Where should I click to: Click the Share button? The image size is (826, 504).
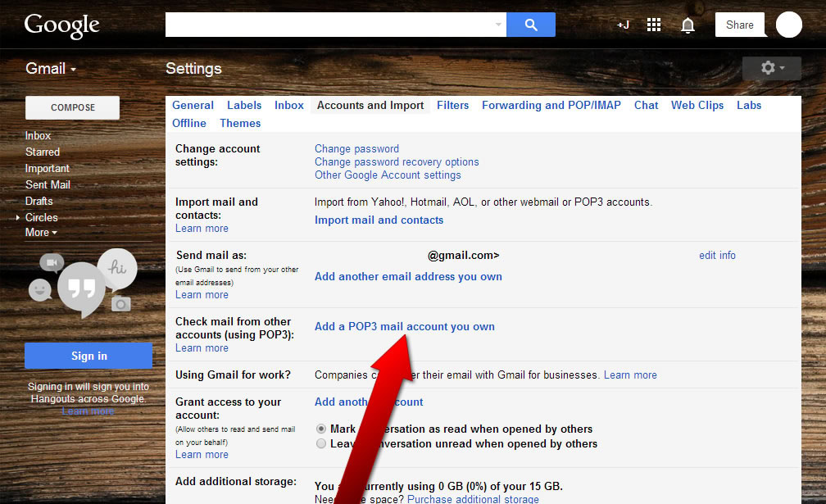pos(738,25)
